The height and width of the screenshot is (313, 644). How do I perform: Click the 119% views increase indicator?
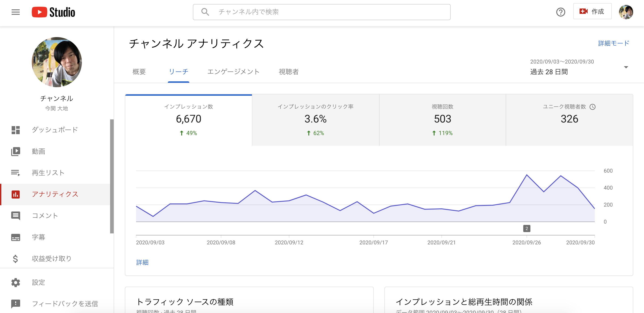pyautogui.click(x=443, y=133)
